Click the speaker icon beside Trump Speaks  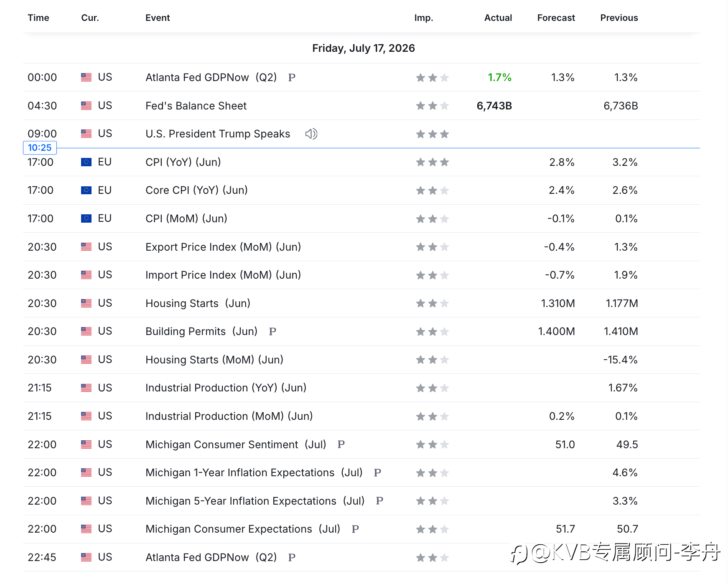(x=311, y=134)
